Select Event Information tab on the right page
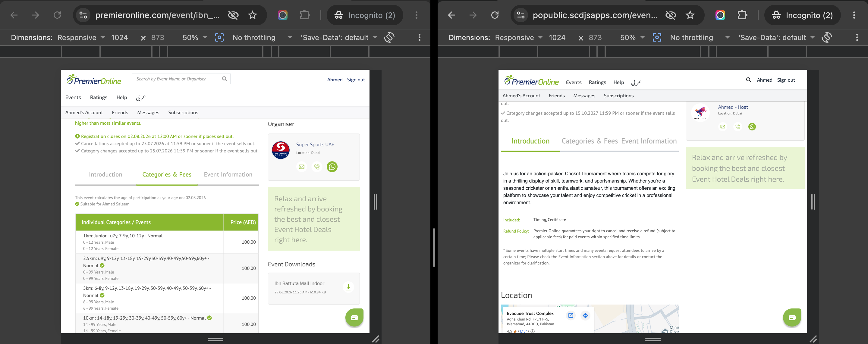This screenshot has height=344, width=868. tap(649, 141)
